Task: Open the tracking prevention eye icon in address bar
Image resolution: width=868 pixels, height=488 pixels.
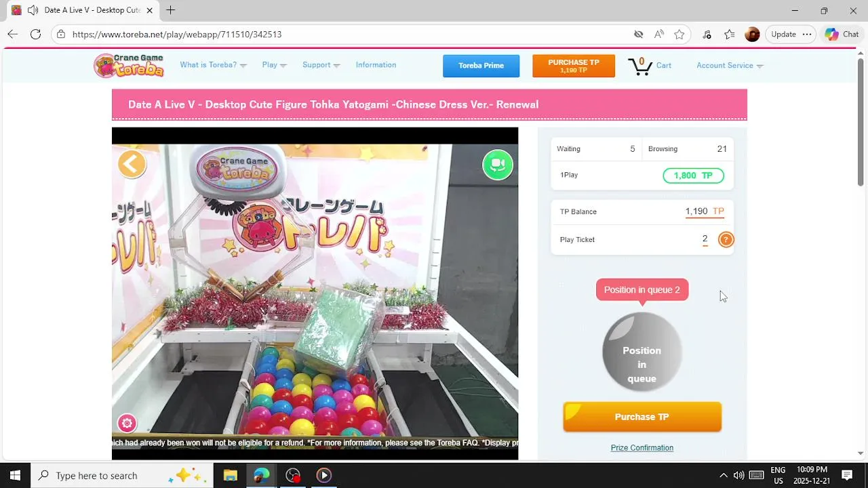Action: pos(638,34)
